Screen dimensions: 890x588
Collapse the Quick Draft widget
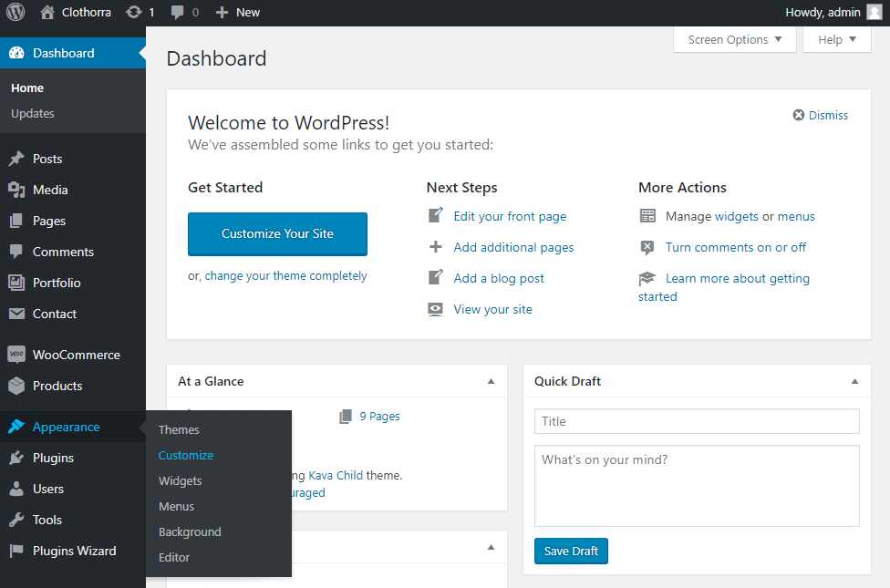click(x=854, y=381)
